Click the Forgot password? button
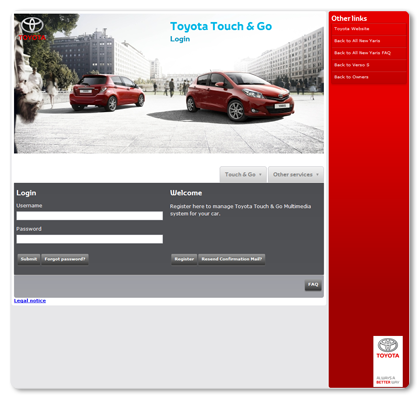Image resolution: width=420 pixels, height=399 pixels. click(65, 259)
